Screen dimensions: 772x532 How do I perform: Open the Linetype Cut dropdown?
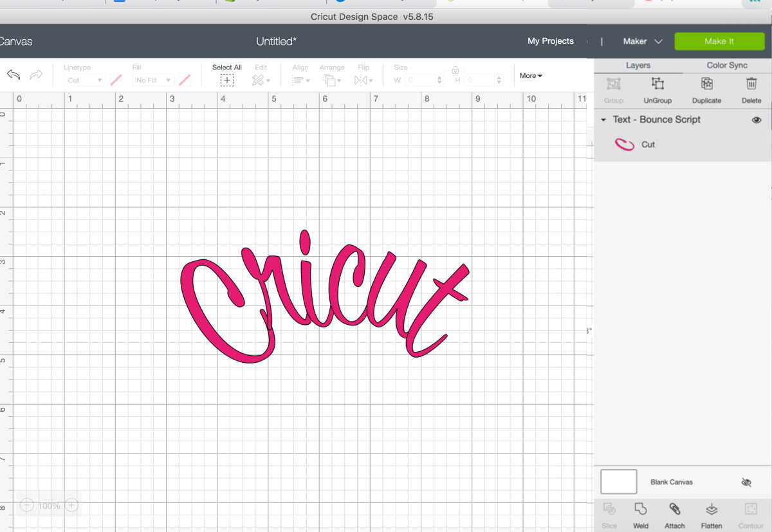(x=84, y=80)
